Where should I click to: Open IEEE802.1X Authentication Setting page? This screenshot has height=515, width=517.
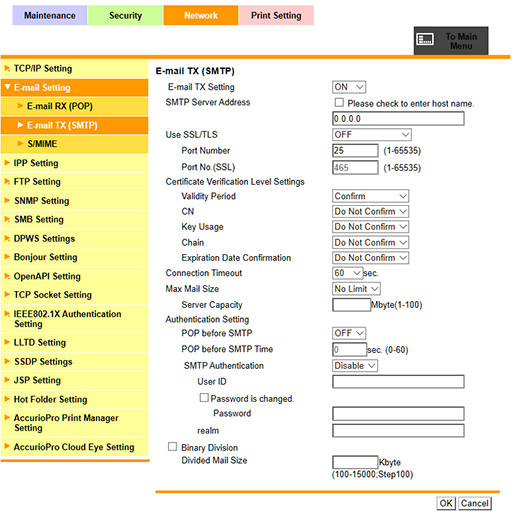click(74, 319)
